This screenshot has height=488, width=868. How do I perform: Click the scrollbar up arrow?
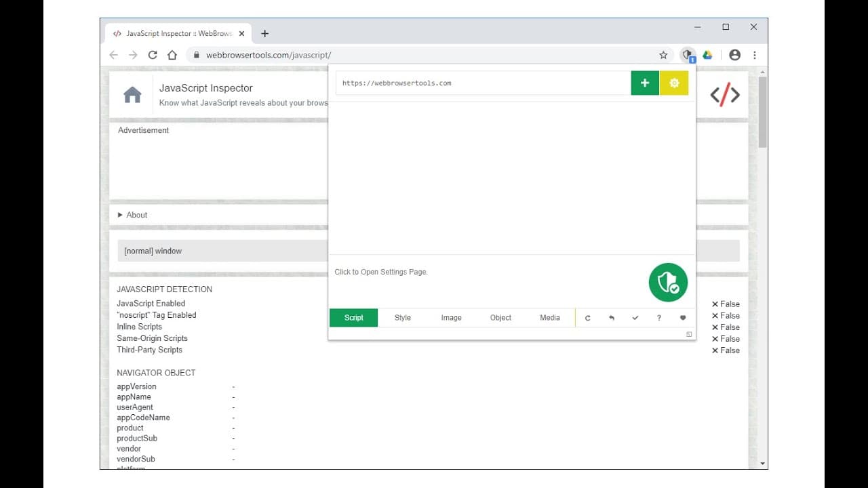tap(763, 71)
